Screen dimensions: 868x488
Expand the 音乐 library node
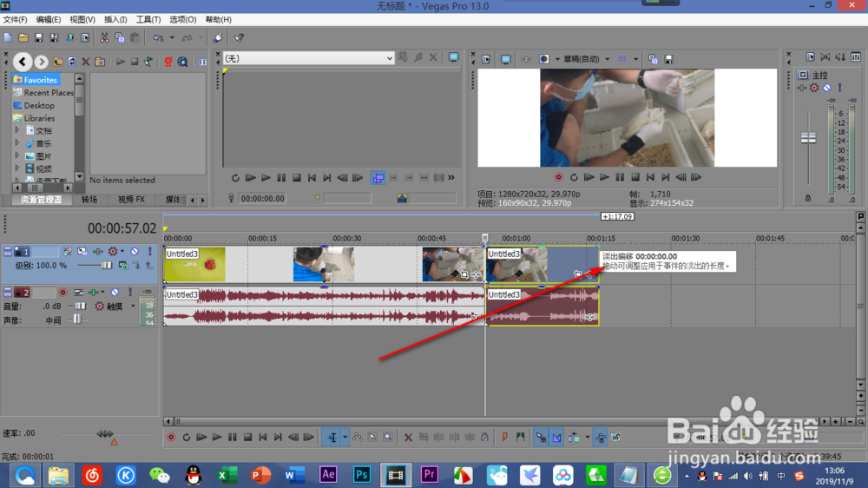pos(16,143)
